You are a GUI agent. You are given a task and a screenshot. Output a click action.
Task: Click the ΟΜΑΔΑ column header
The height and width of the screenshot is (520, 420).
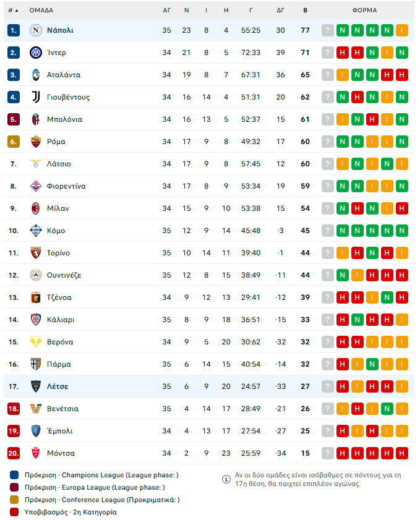click(41, 11)
